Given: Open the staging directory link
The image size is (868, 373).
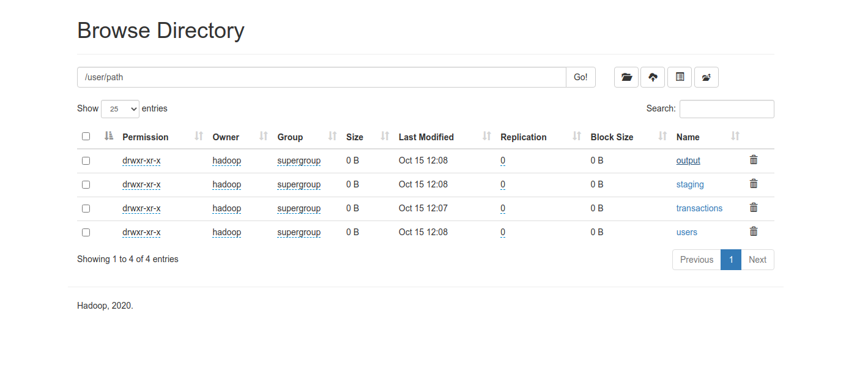Looking at the screenshot, I should point(690,184).
